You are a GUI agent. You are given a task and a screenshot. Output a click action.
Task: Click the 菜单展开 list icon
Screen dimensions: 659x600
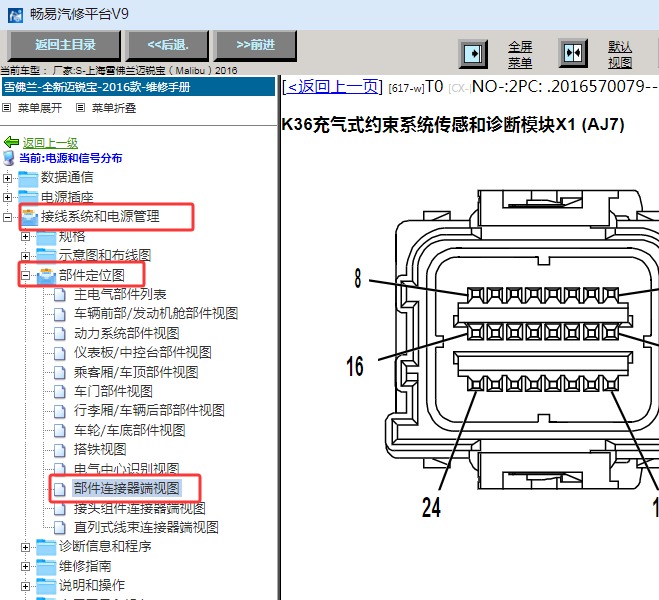pyautogui.click(x=6, y=108)
